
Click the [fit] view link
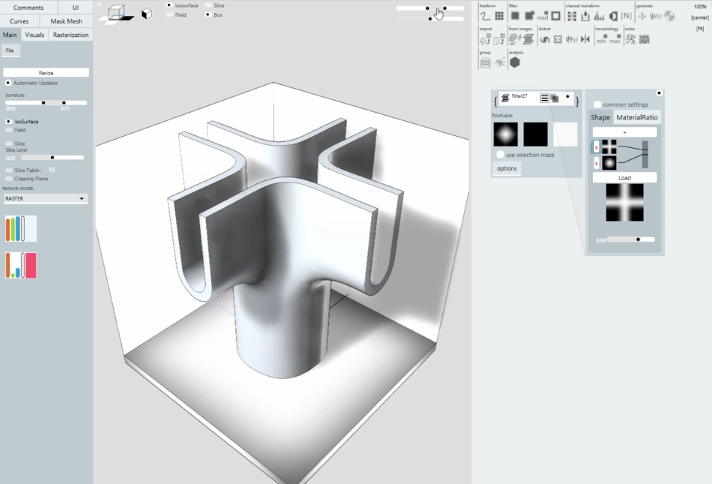tap(700, 29)
